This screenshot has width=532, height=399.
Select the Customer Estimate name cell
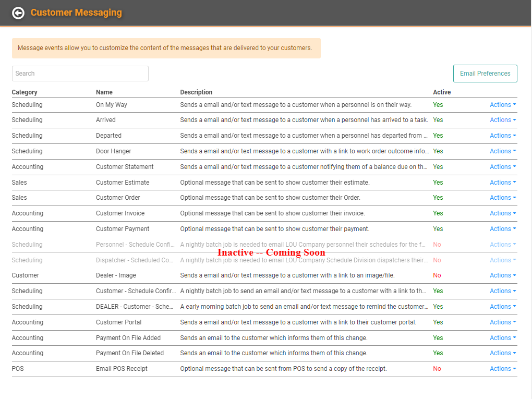(x=123, y=183)
